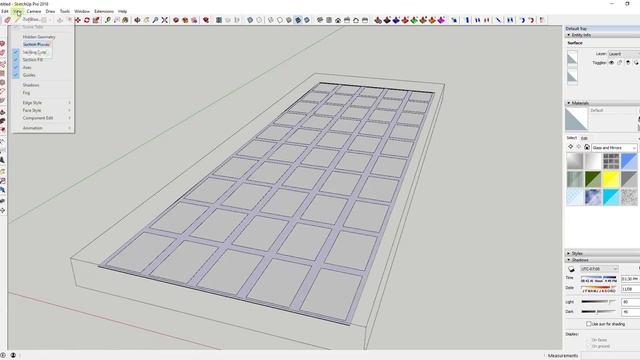Viewport: 640px width, 360px height.
Task: Open the Extensions menu
Action: tap(104, 11)
